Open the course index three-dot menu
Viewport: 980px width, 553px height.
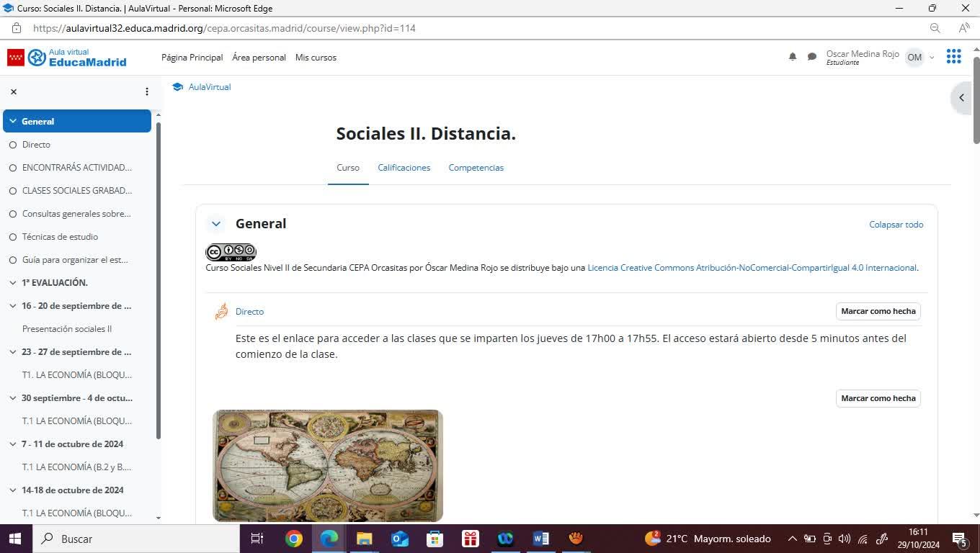coord(147,91)
